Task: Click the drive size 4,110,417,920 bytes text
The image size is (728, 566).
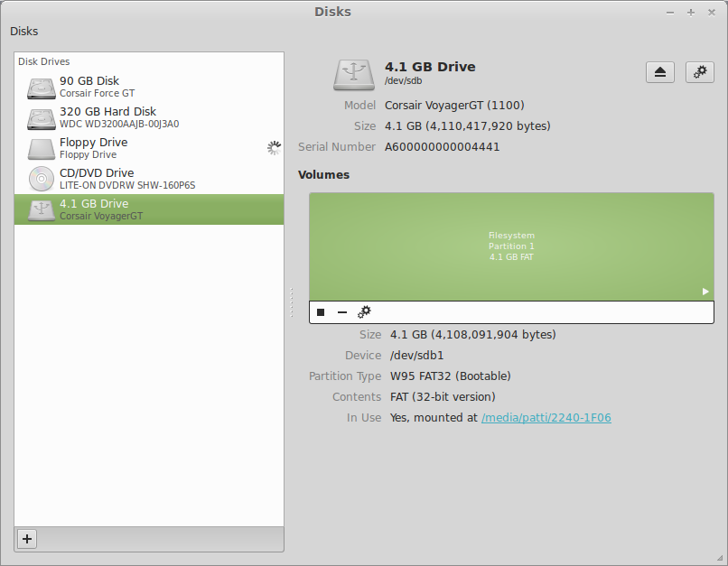Action: pos(468,126)
